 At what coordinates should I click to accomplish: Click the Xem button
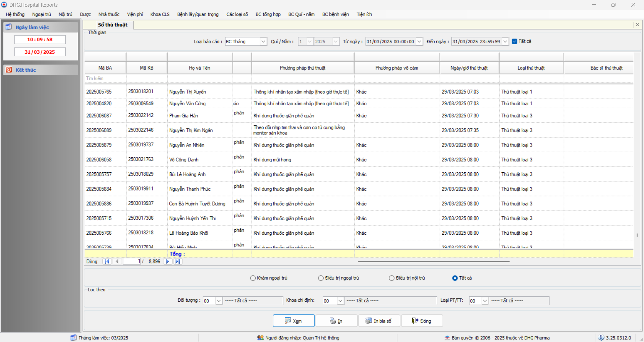(x=293, y=321)
